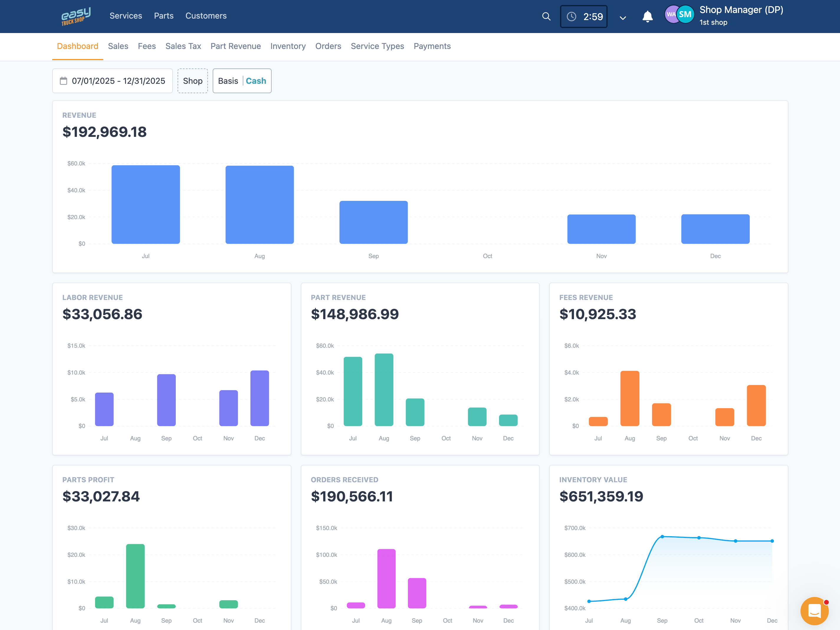This screenshot has width=840, height=630.
Task: Click the ORDERS RECEIVED card heading
Action: 344,480
